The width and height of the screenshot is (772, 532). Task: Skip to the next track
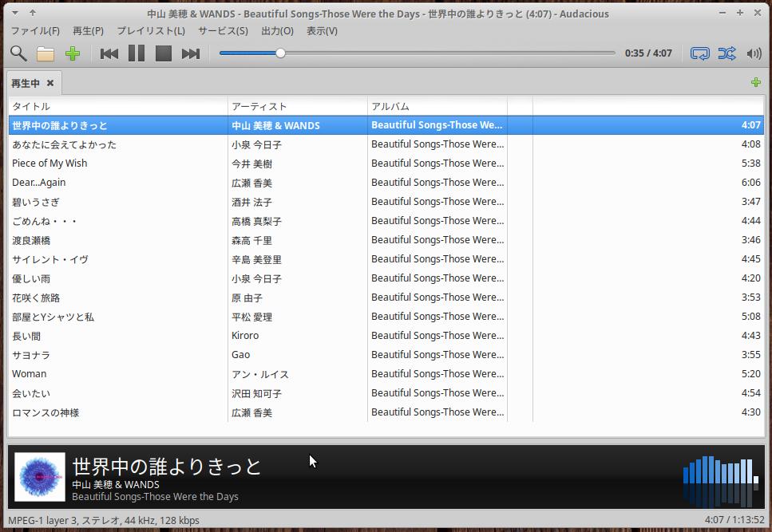coord(191,53)
